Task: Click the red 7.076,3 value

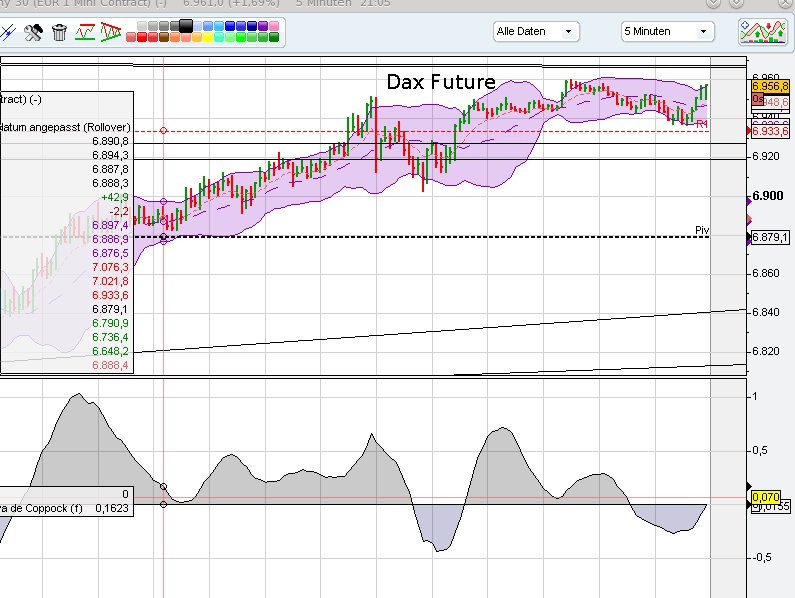Action: click(110, 267)
